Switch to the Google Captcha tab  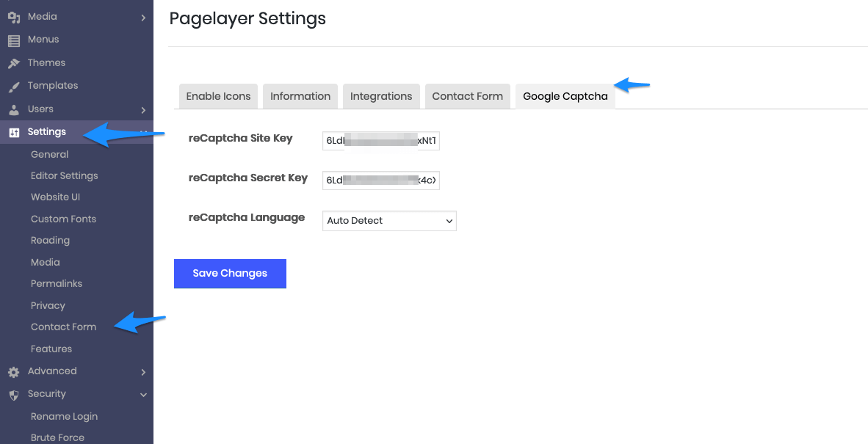[565, 96]
